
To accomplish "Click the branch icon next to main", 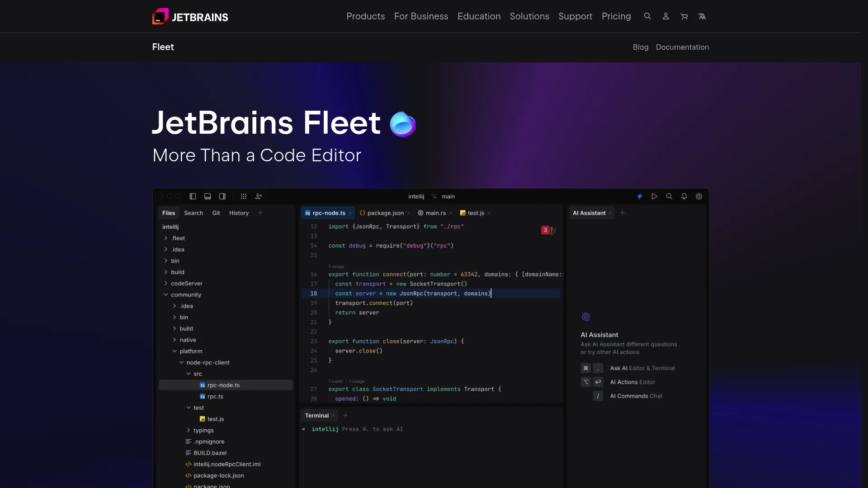I will [434, 197].
